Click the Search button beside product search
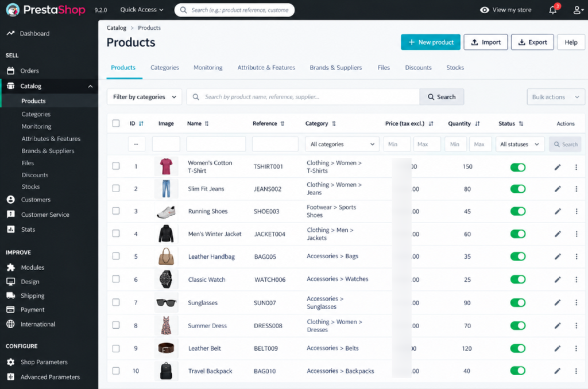The image size is (588, 389). coord(442,97)
